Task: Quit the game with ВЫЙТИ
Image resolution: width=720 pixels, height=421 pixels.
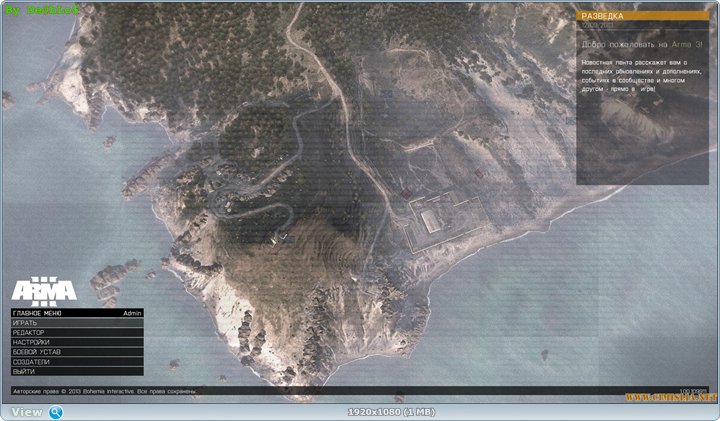Action: (77, 371)
